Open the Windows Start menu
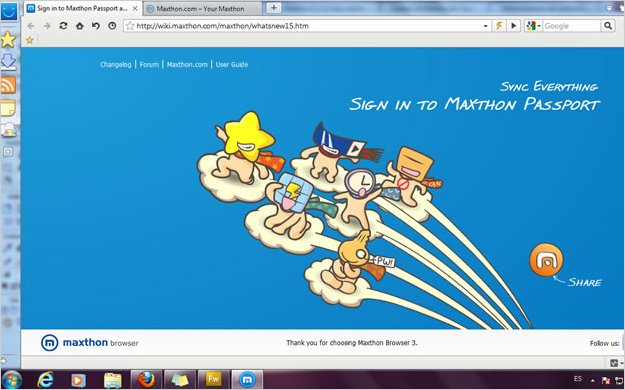 pyautogui.click(x=12, y=380)
